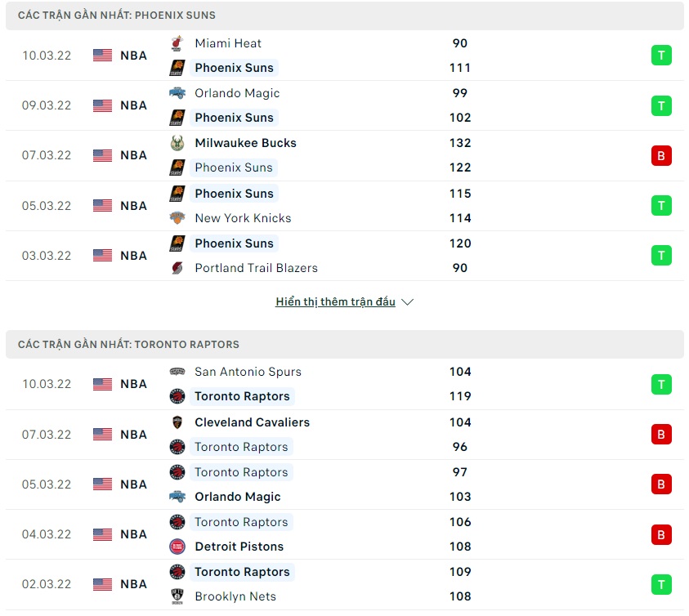Click the San Antonio Spurs logo

click(x=177, y=372)
